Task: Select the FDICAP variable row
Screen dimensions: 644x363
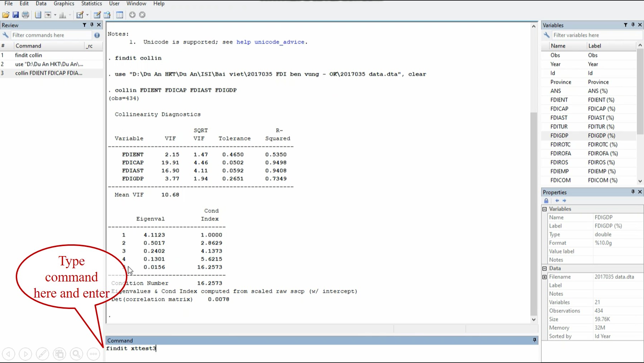Action: [x=589, y=109]
